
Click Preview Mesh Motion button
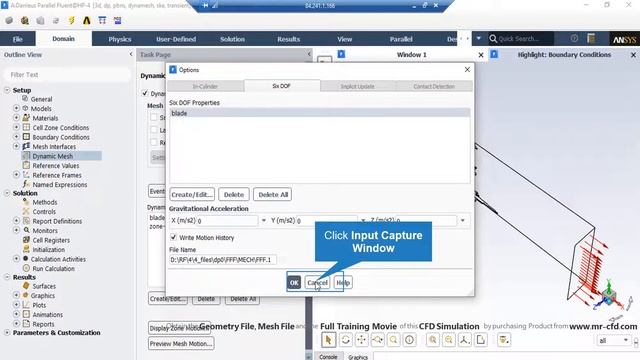pyautogui.click(x=181, y=343)
